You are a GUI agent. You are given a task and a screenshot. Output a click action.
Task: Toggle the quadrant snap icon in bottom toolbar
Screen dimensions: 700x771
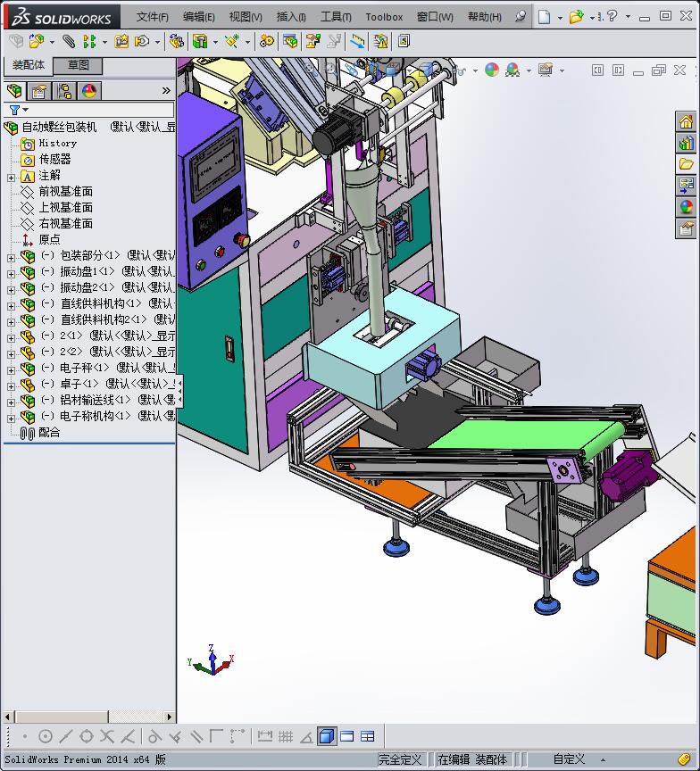click(87, 736)
